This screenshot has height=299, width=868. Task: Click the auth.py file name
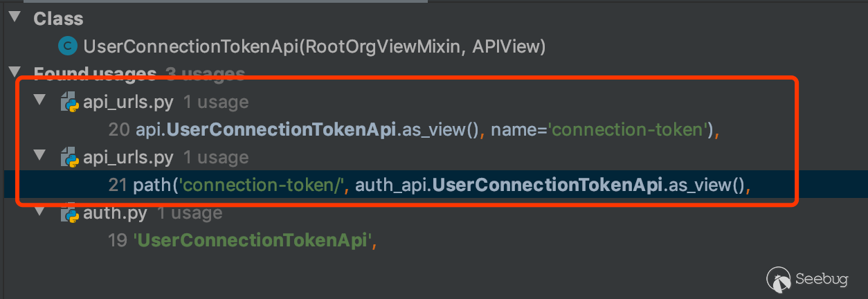(x=115, y=212)
